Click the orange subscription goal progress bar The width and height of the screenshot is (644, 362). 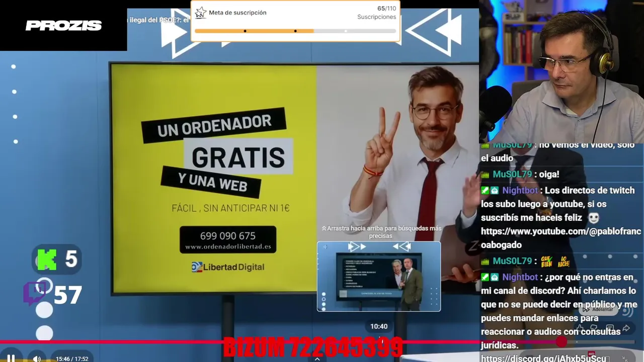pyautogui.click(x=295, y=31)
